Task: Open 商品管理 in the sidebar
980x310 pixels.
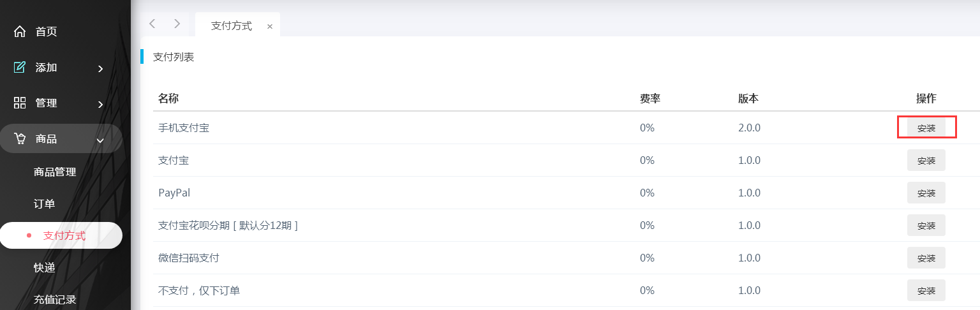Action: [55, 172]
